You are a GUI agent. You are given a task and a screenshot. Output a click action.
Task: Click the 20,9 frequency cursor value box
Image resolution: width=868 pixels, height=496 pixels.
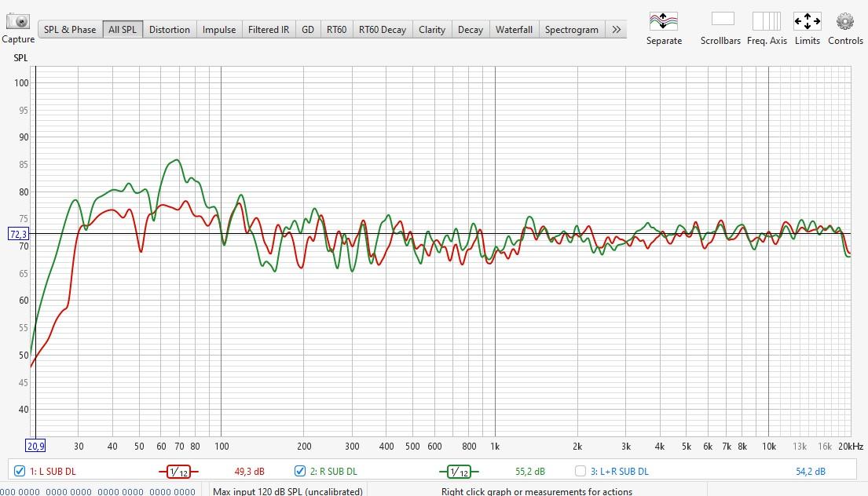pos(35,445)
